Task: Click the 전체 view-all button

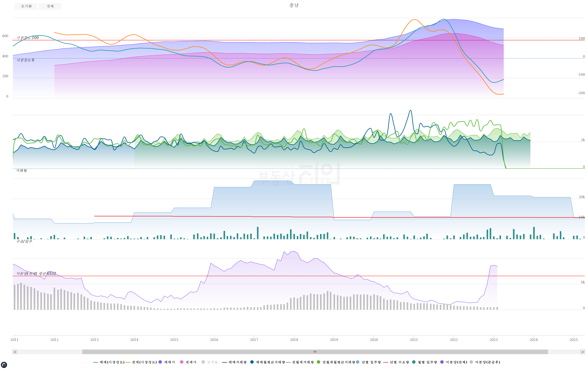Action: coord(50,6)
